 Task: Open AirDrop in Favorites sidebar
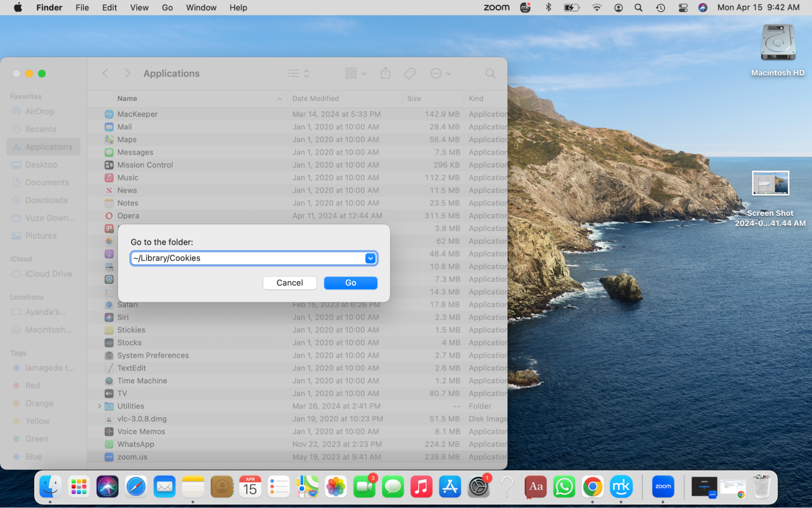tap(39, 111)
